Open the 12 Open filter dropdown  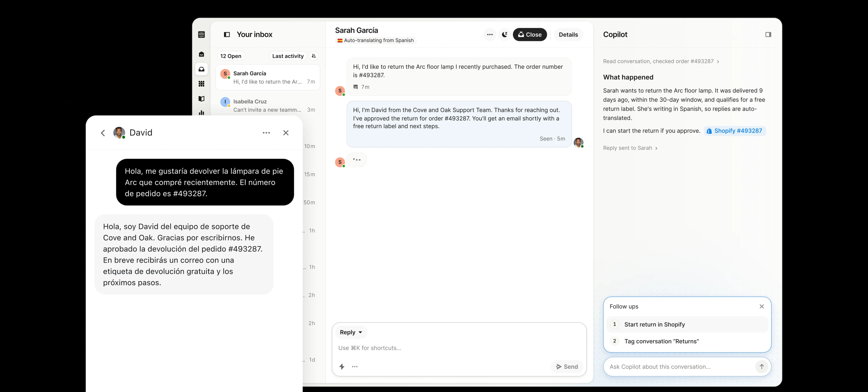[231, 56]
